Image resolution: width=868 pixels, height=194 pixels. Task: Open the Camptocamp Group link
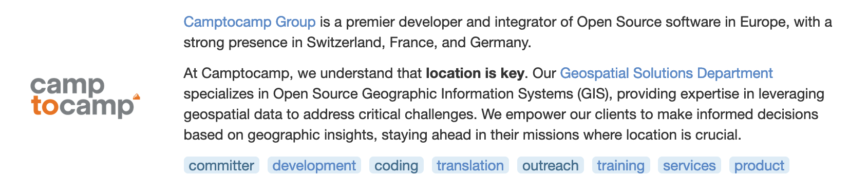[250, 22]
